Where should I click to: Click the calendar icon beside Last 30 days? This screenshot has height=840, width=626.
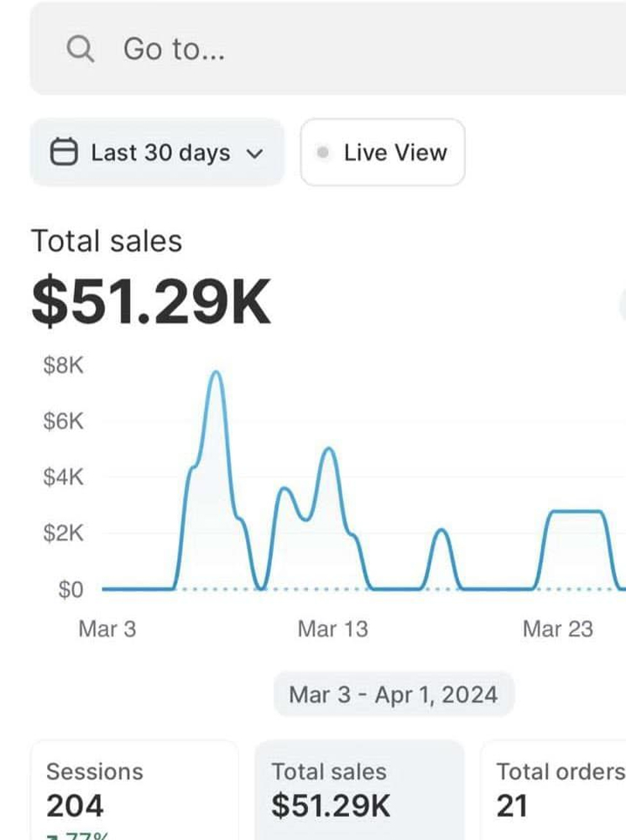[64, 153]
